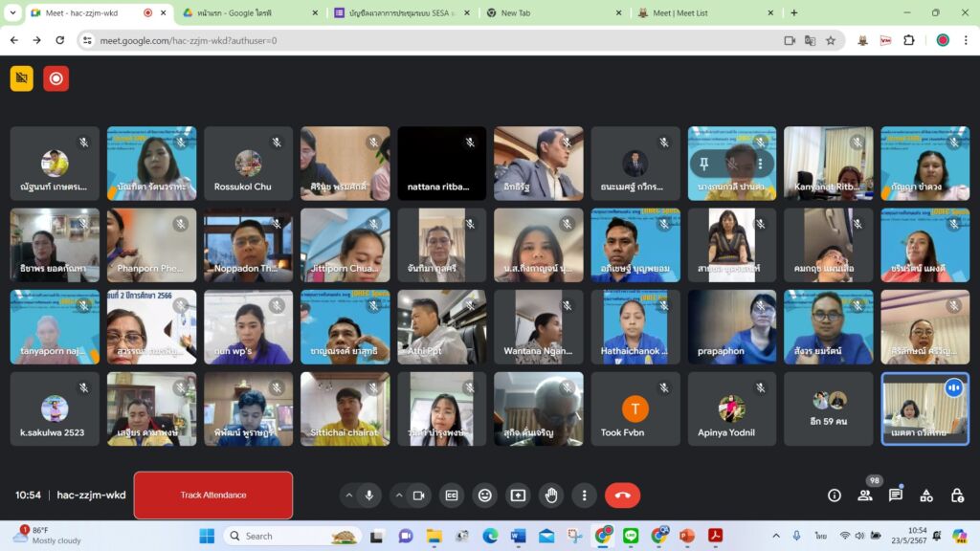Click the Rossukol Chu participant tile
The image size is (980, 551).
pyautogui.click(x=248, y=164)
